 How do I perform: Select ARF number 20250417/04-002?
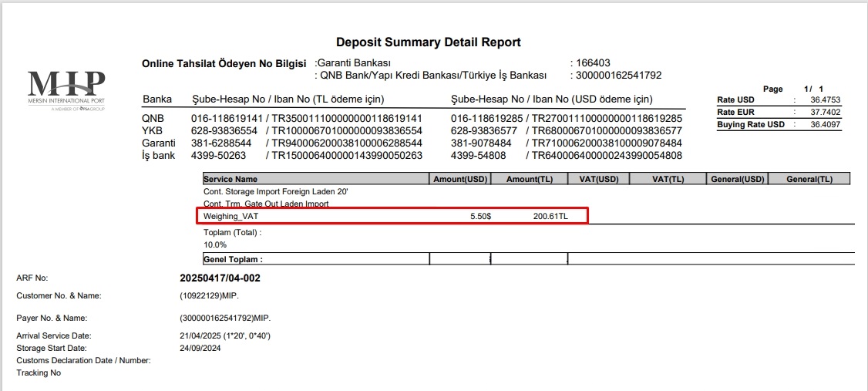click(220, 278)
